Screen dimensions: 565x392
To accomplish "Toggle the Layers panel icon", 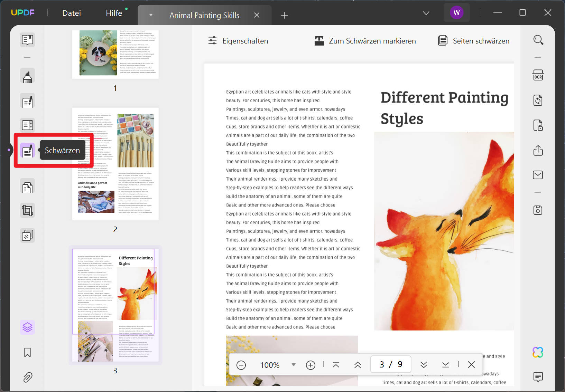I will click(27, 327).
